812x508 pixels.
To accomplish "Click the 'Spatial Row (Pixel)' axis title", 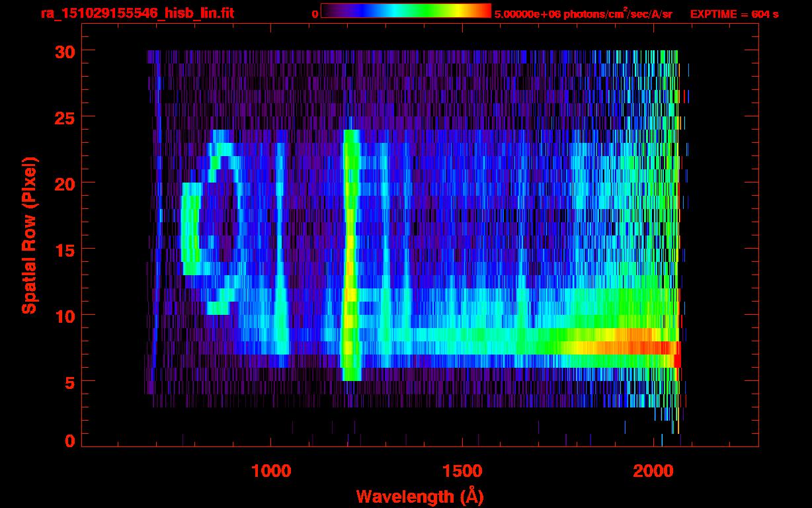I will click(x=29, y=235).
